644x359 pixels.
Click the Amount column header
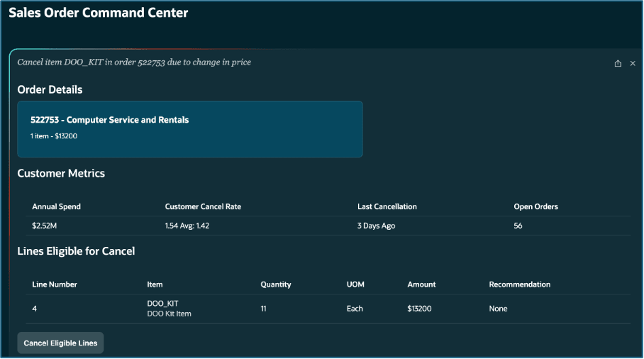pyautogui.click(x=421, y=285)
